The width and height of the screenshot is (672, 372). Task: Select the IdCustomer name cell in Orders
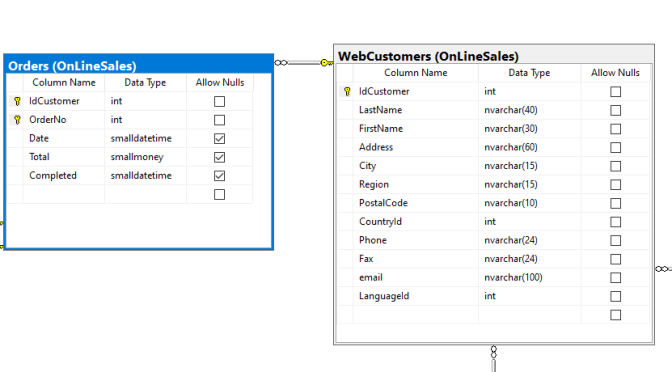click(64, 101)
